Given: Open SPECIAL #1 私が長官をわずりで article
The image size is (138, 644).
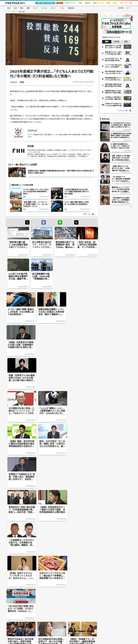Looking at the screenshot, I should 116,126.
